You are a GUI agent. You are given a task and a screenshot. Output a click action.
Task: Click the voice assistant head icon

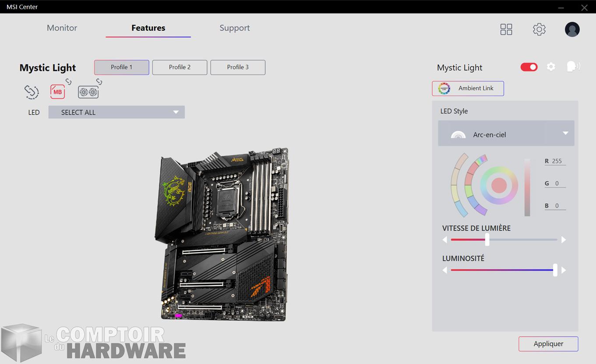pos(572,66)
